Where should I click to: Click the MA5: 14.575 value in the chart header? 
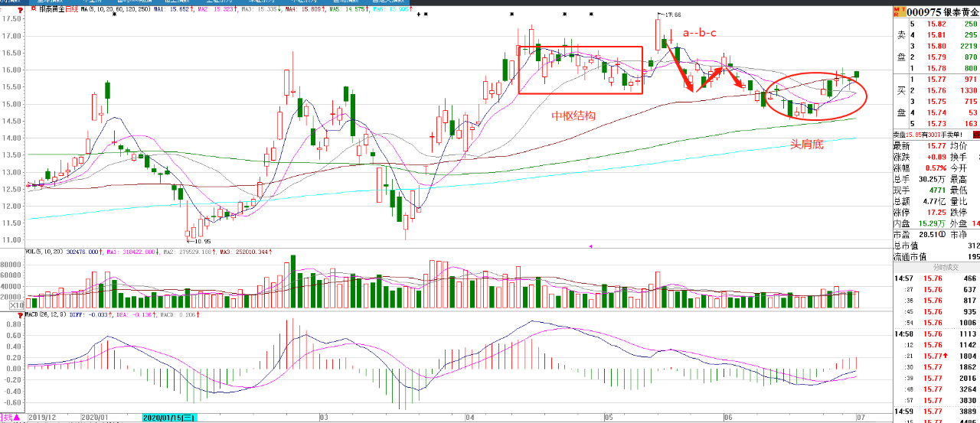(x=348, y=8)
